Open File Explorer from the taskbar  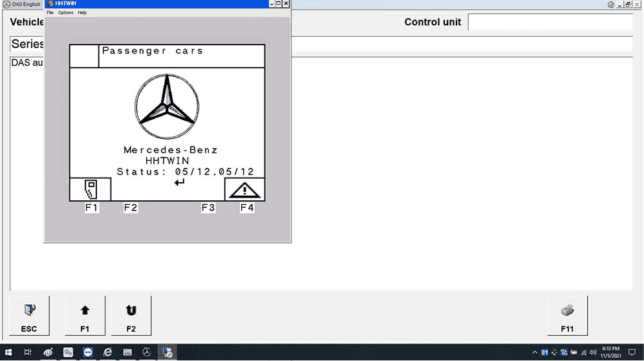127,353
